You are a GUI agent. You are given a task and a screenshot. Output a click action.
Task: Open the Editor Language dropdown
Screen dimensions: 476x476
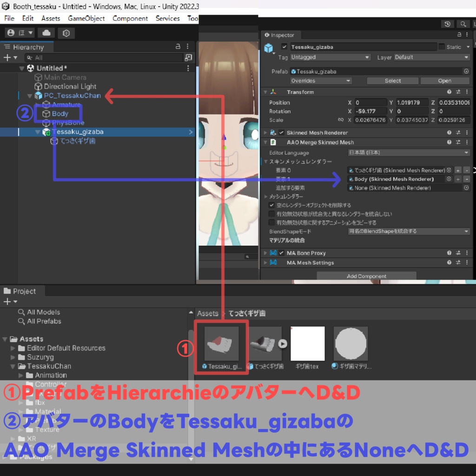409,152
